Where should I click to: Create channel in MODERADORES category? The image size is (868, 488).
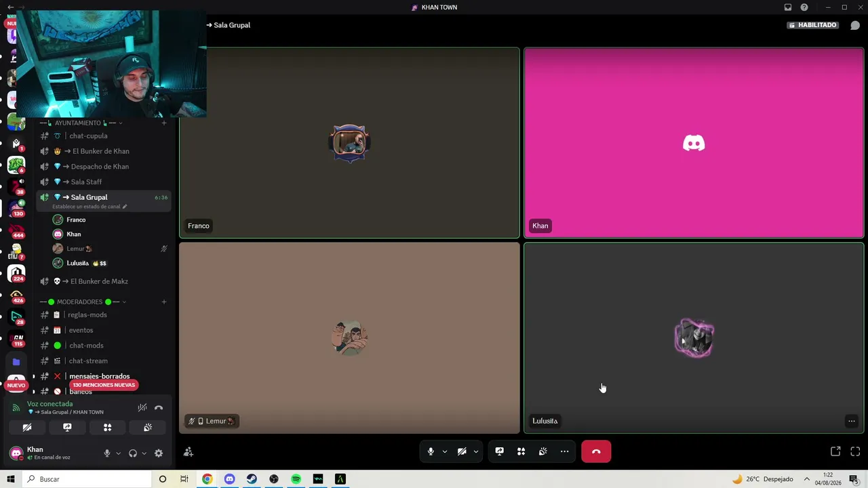coord(163,302)
